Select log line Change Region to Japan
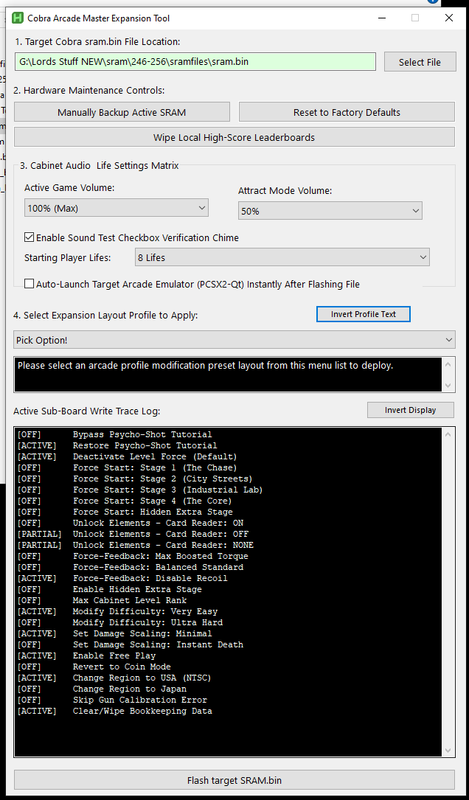This screenshot has width=469, height=800. tap(102, 689)
